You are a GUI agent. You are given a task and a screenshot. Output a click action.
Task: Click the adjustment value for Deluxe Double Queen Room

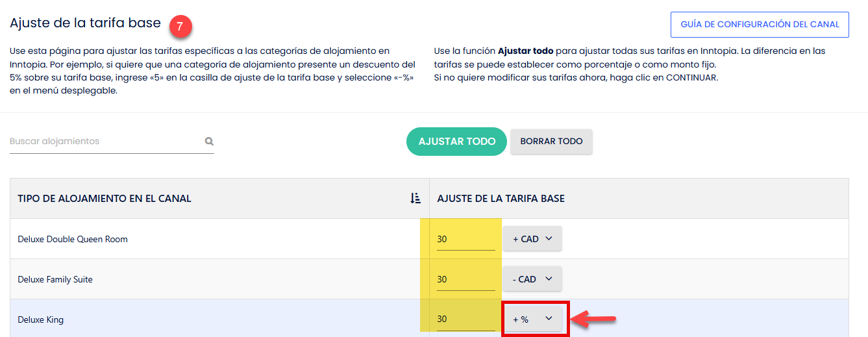465,239
